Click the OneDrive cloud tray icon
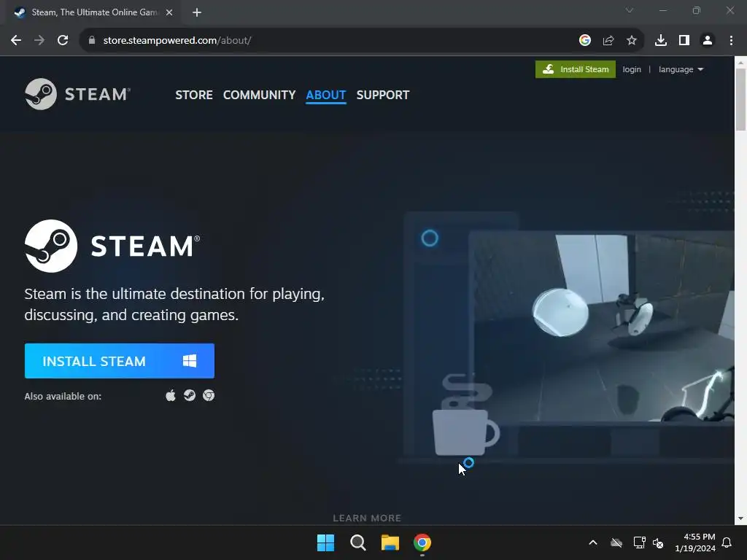This screenshot has height=560, width=747. (x=616, y=542)
